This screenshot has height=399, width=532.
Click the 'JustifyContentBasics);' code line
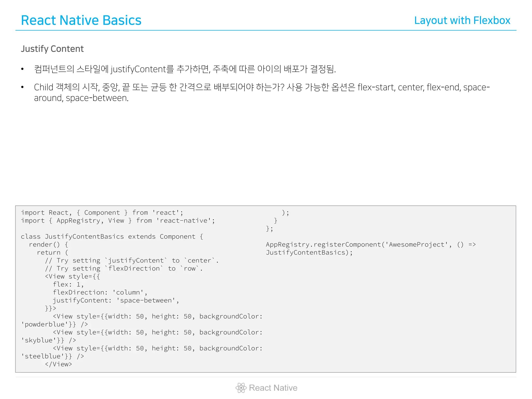(309, 253)
